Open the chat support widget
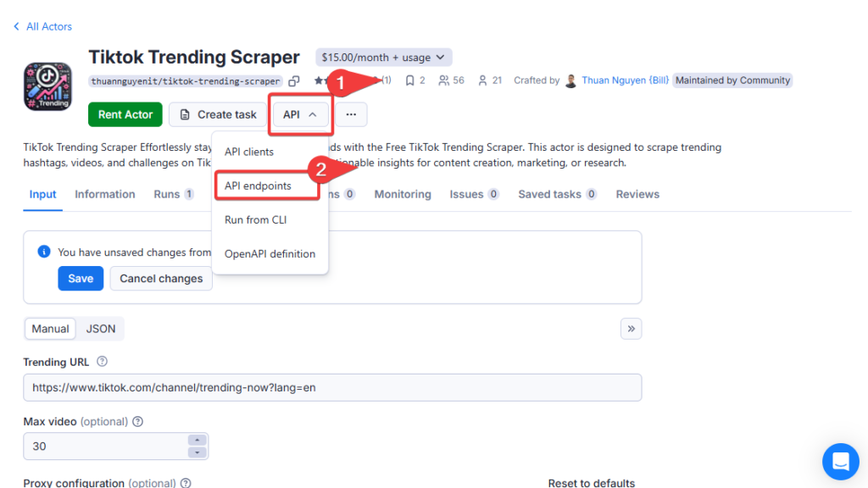Screen dimensions: 868x488 (840, 462)
